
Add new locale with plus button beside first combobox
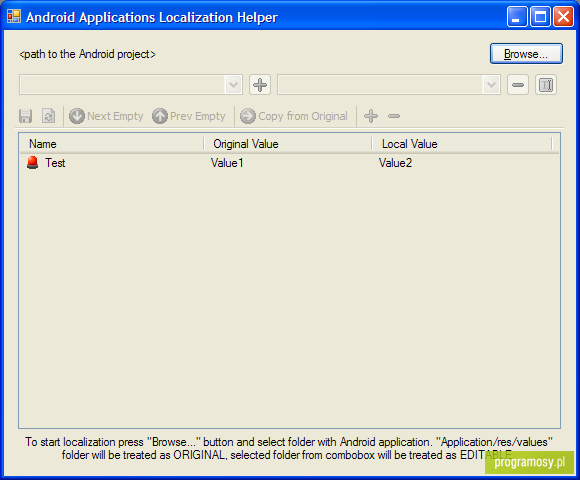pyautogui.click(x=260, y=85)
